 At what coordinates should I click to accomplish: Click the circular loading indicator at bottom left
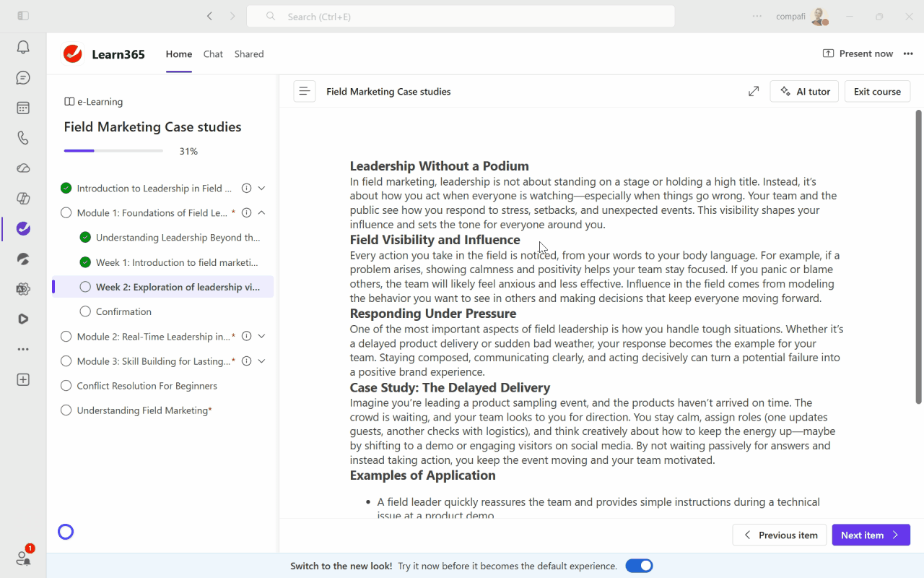point(66,532)
